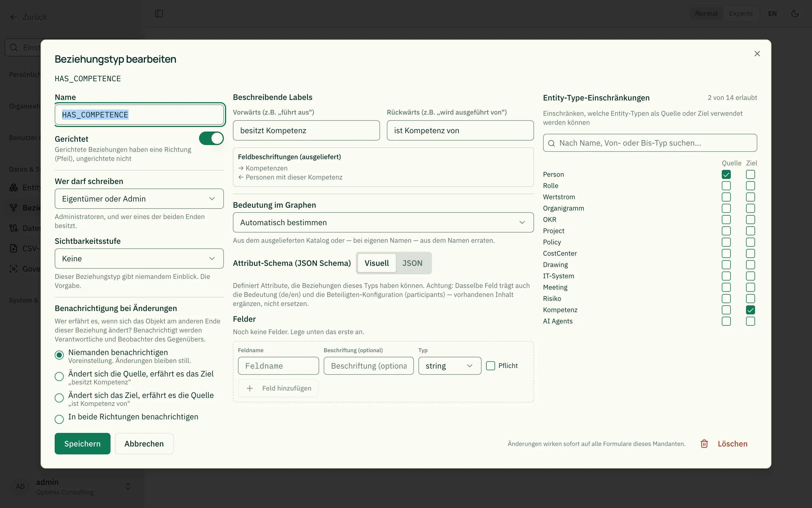This screenshot has width=812, height=508.
Task: Open Sichtbarkeitsstufe dropdown
Action: pos(139,259)
